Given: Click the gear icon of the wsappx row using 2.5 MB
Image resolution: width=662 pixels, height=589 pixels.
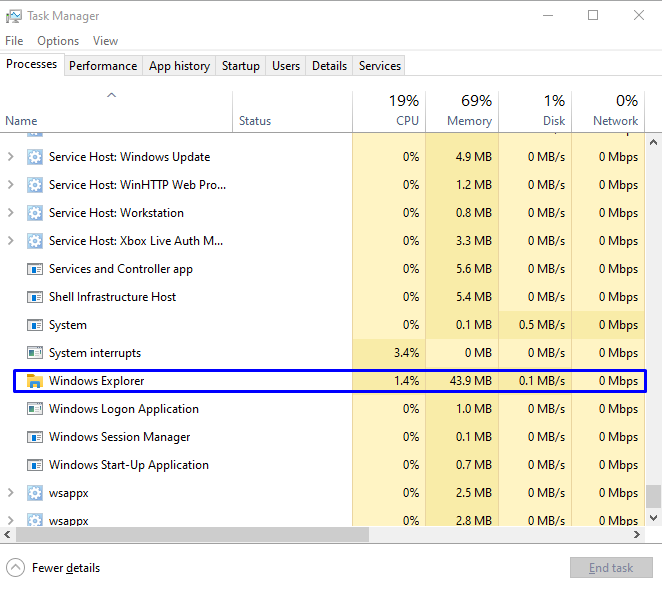Looking at the screenshot, I should 35,493.
